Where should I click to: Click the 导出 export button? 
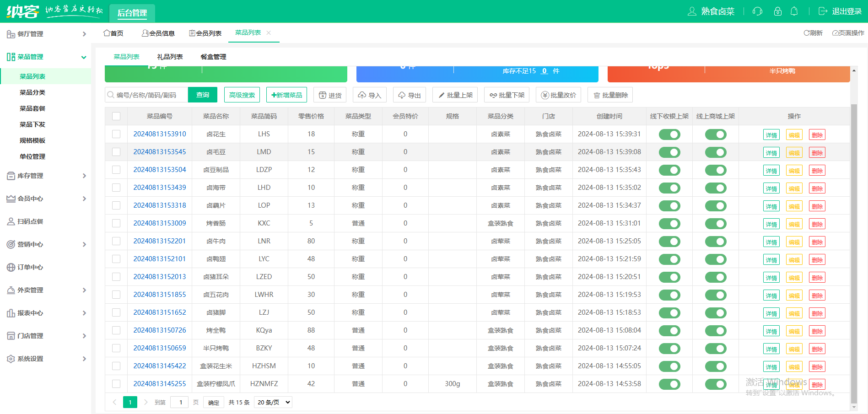tap(410, 95)
